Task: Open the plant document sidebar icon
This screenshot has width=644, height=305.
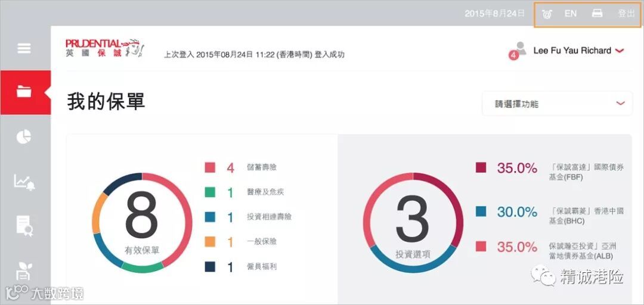Action: click(24, 271)
